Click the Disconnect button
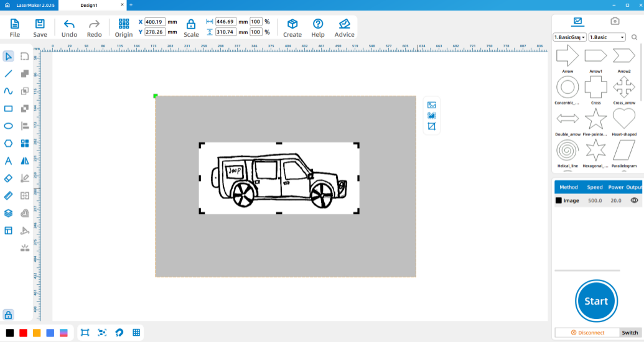The height and width of the screenshot is (342, 644). click(x=587, y=333)
